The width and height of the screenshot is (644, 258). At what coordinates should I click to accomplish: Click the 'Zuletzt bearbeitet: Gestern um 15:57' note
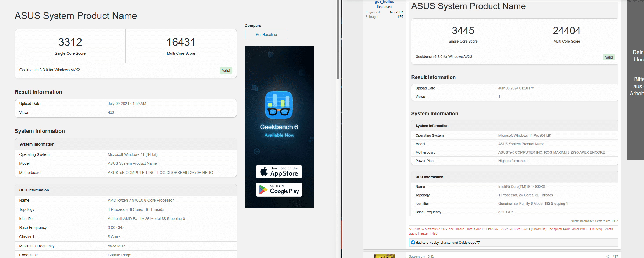594,221
